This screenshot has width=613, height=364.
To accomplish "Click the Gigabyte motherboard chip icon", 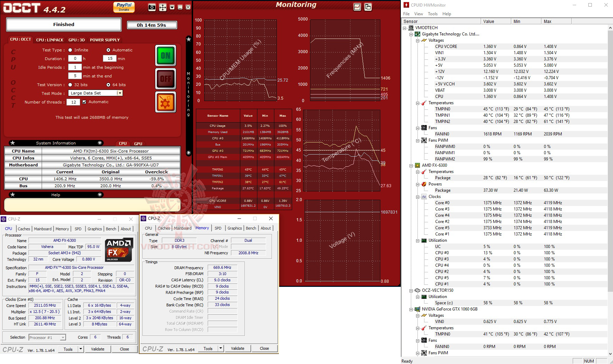I will (x=417, y=34).
